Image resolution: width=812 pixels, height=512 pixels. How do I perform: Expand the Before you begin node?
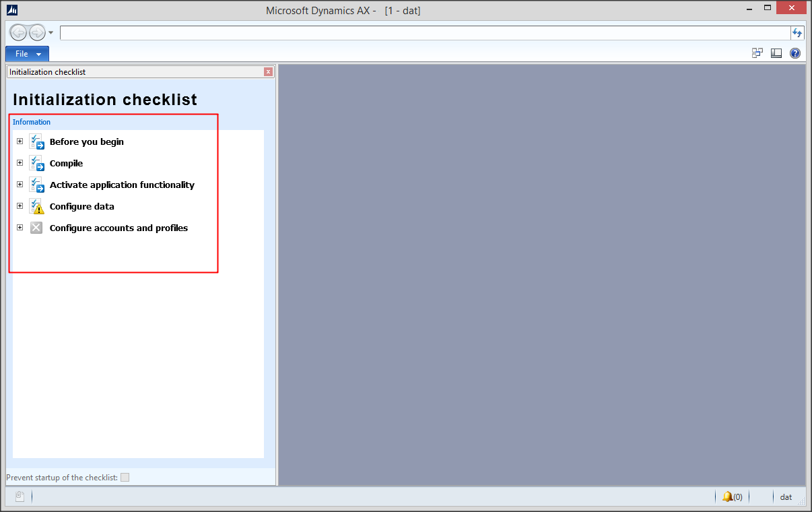pyautogui.click(x=20, y=141)
